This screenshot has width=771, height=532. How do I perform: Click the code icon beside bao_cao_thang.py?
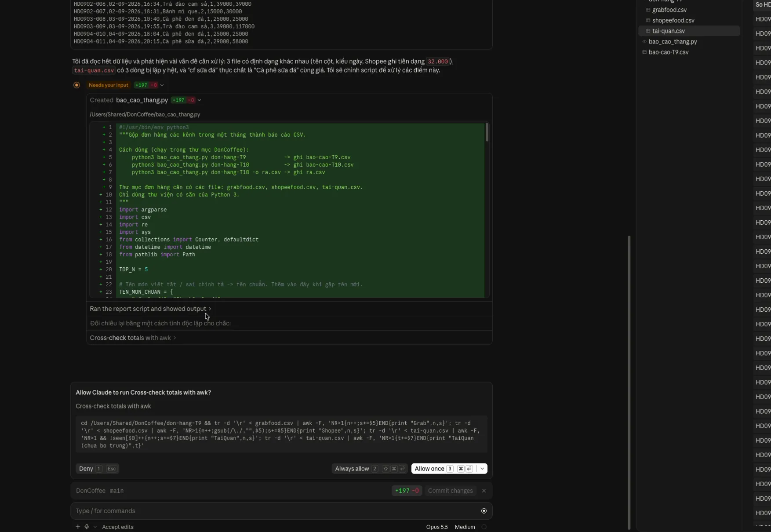coord(644,41)
